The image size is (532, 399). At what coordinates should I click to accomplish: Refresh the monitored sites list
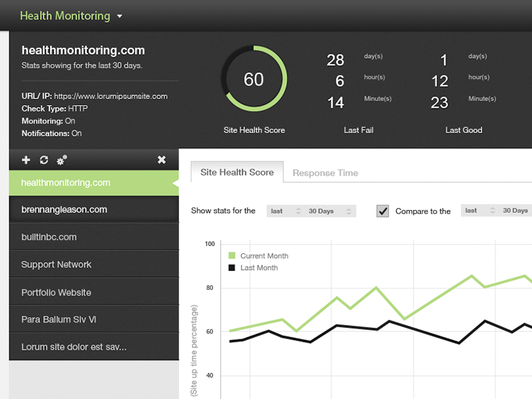pos(43,160)
